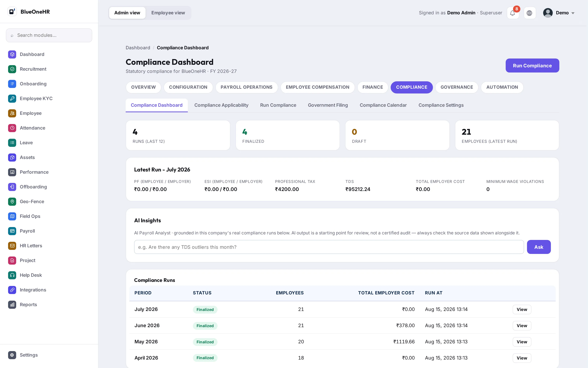Image resolution: width=588 pixels, height=368 pixels.
Task: Click the Ask button
Action: pos(539,247)
